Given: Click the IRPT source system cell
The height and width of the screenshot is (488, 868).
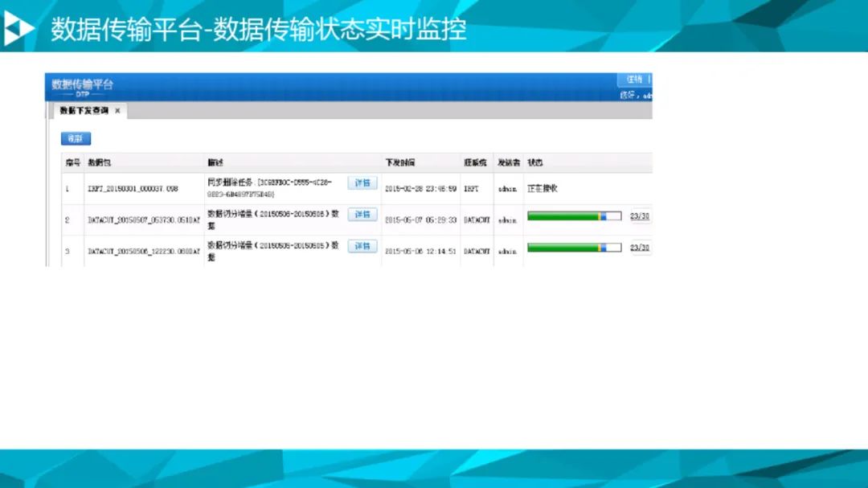Looking at the screenshot, I should point(471,189).
